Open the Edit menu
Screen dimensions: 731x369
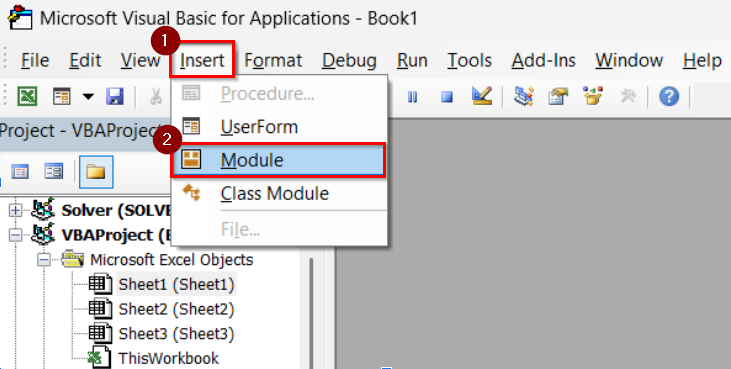(85, 60)
